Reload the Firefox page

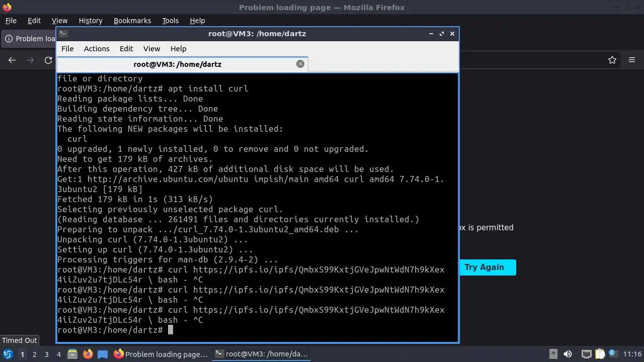(x=48, y=60)
